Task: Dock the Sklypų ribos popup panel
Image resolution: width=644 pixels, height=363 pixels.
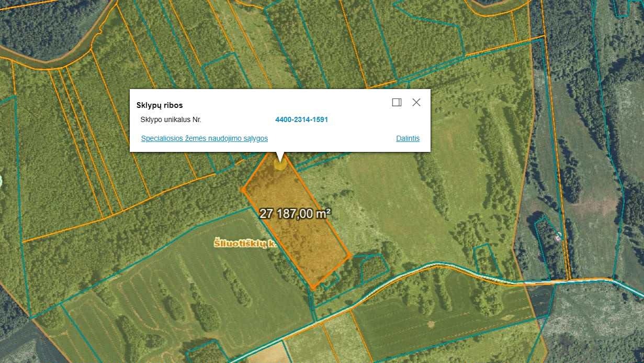Action: [x=397, y=103]
